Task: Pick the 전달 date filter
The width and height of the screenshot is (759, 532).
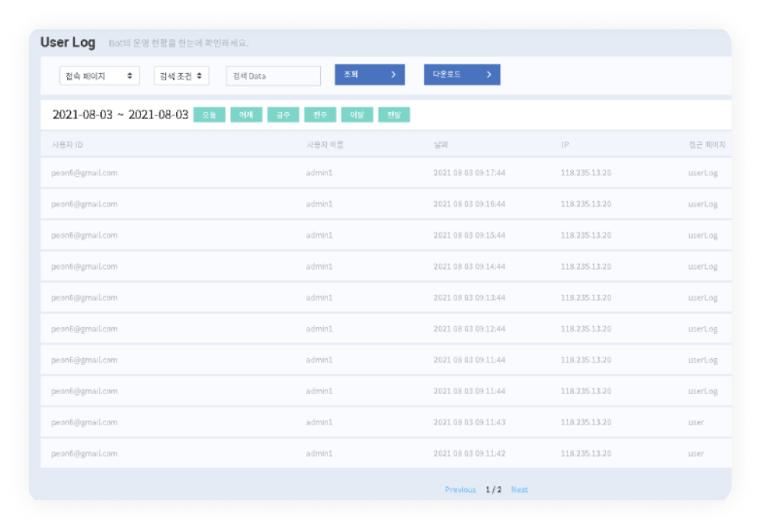Action: pyautogui.click(x=394, y=115)
